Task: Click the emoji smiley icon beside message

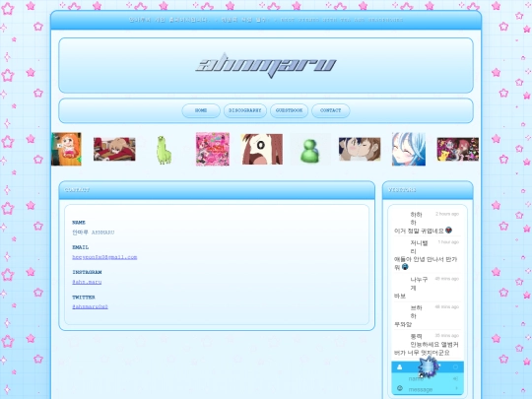Action: click(x=400, y=388)
